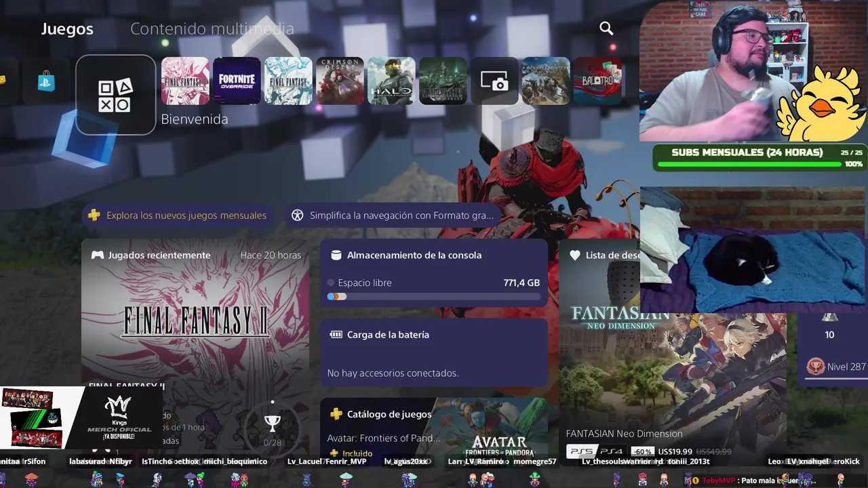Click the 'No hay accesorios conectados.' text
Viewport: 868px width, 488px height.
[x=393, y=373]
